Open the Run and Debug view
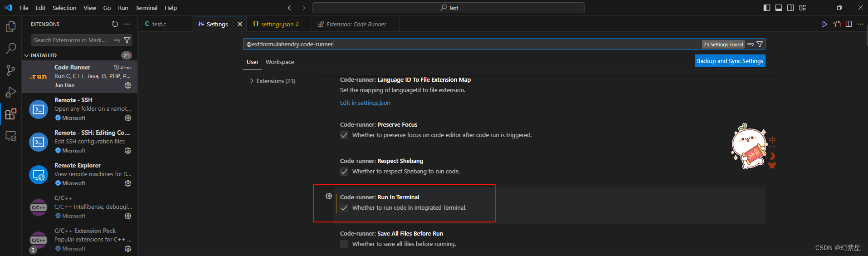This screenshot has width=868, height=256. (10, 92)
